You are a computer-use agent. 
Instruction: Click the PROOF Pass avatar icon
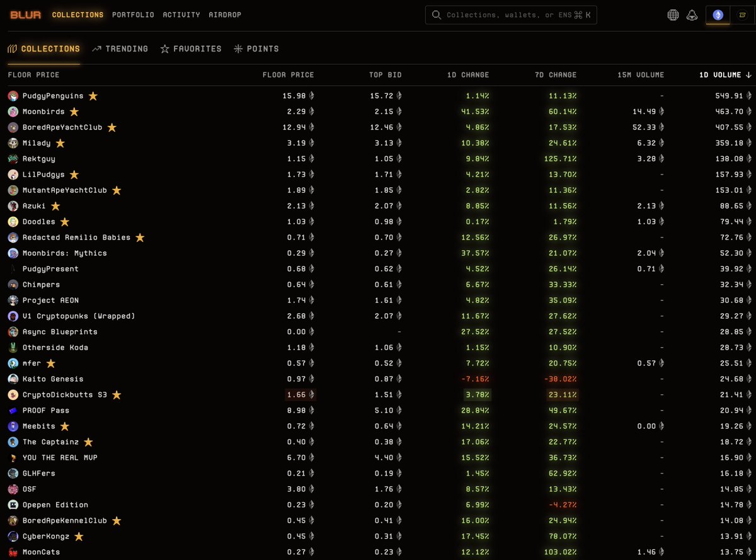(13, 411)
